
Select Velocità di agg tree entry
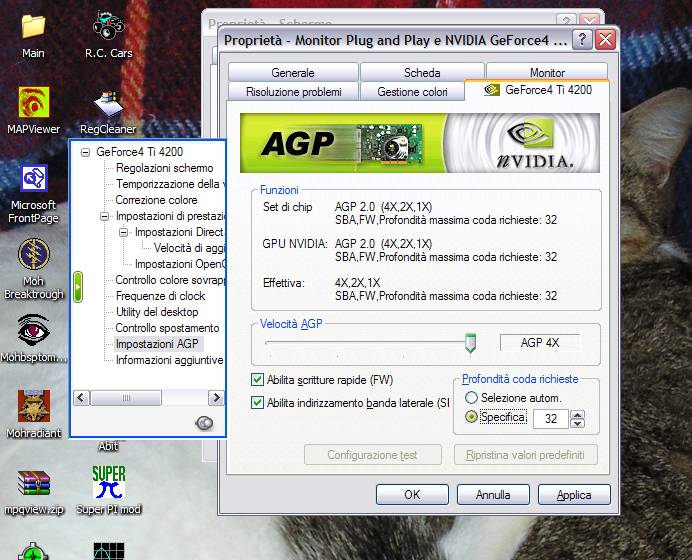tap(189, 248)
